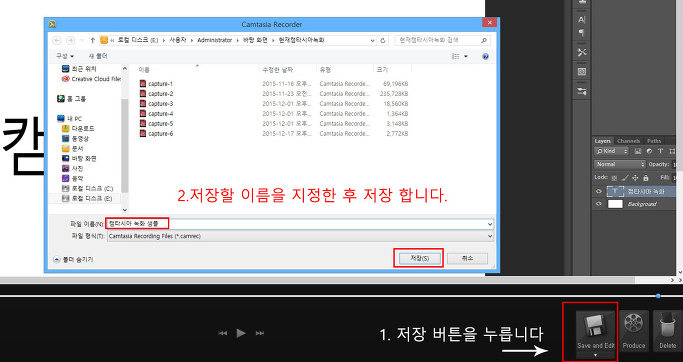The image size is (683, 362).
Task: Hide the Photoshop text layer eye icon
Action: tap(599, 192)
